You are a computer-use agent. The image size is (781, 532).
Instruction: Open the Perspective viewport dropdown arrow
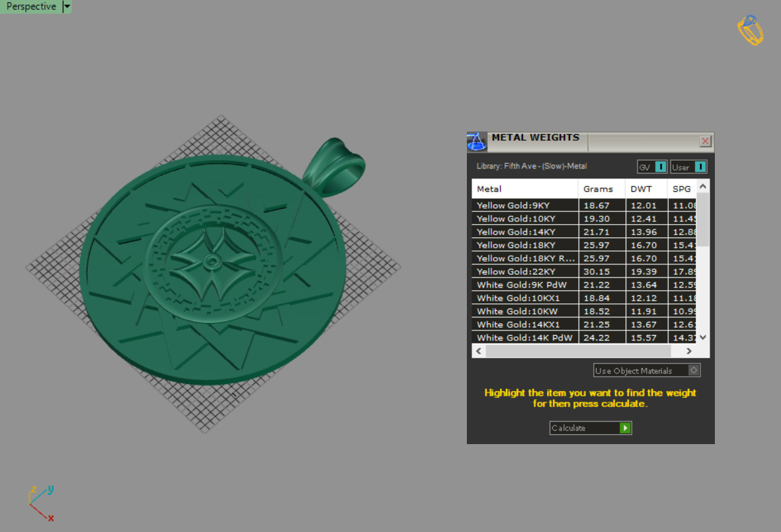[x=67, y=7]
